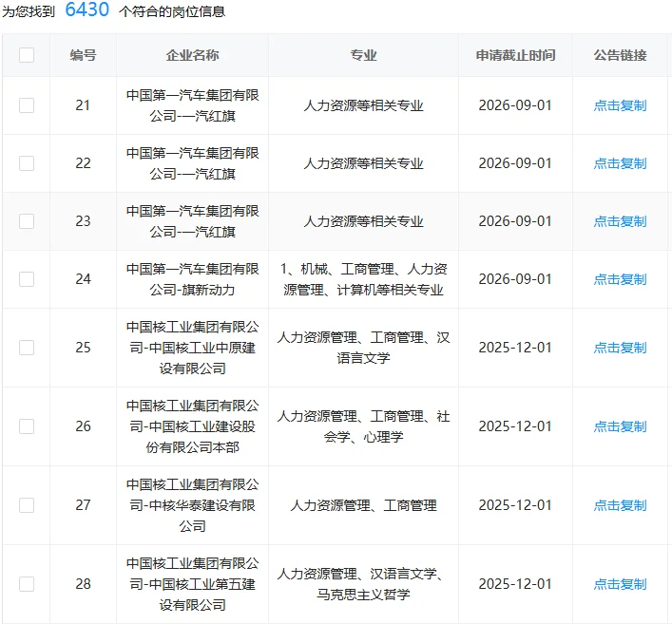Tick the checkbox for row 24
Image resolution: width=672 pixels, height=624 pixels.
[x=27, y=279]
